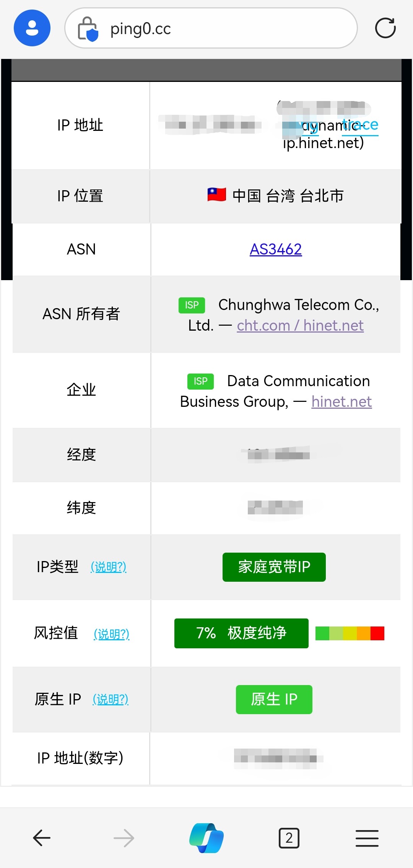Go back with the left arrow

pos(42,838)
